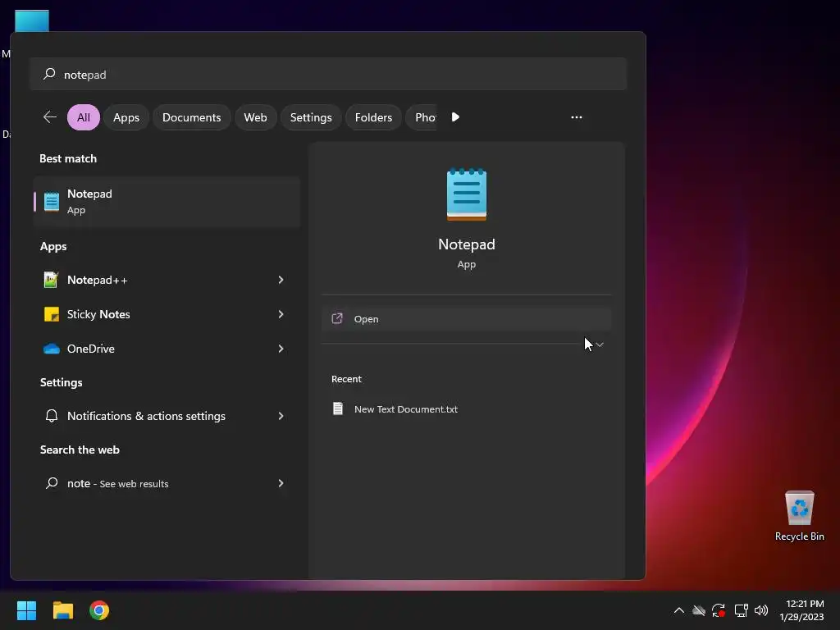This screenshot has width=840, height=630.
Task: Switch to the Settings filter tab
Action: point(311,117)
